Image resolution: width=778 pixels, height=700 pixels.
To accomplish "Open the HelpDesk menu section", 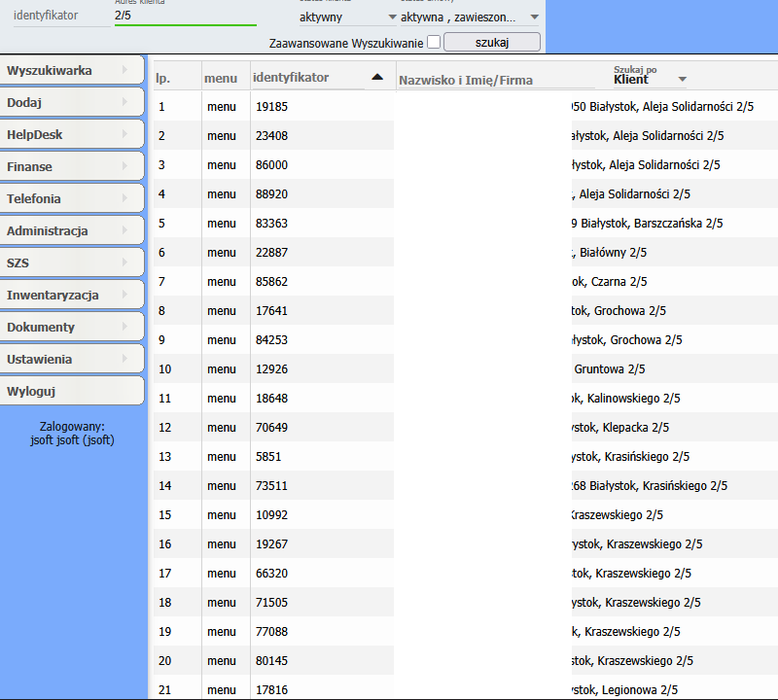I will [72, 134].
